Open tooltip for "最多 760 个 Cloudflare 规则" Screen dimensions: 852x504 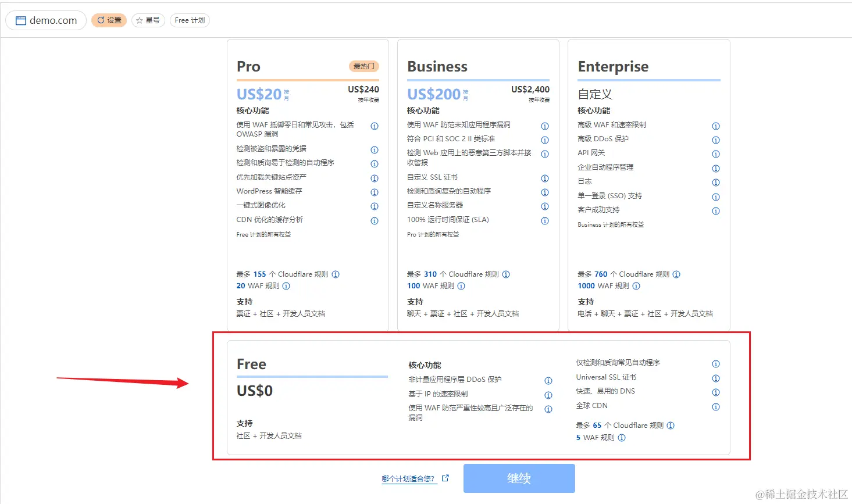pyautogui.click(x=676, y=274)
